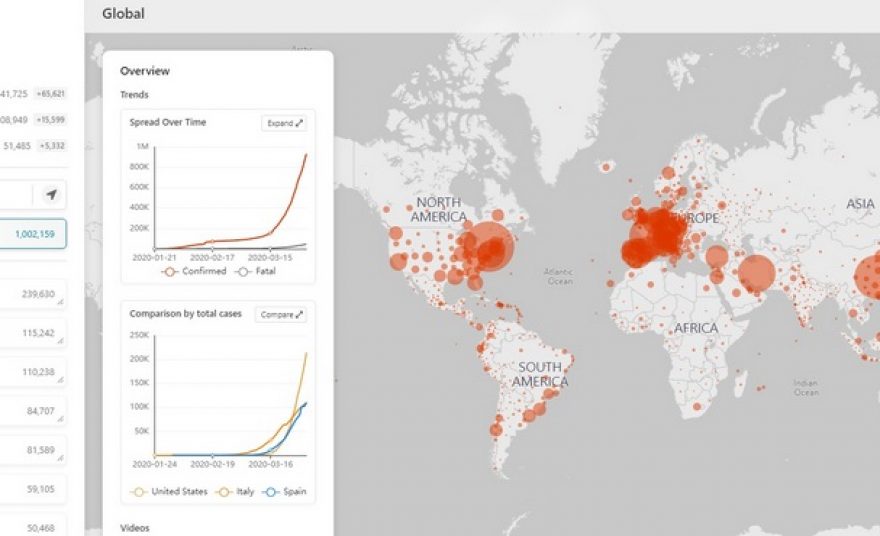The width and height of the screenshot is (880, 536).
Task: Click the large case bubble over Iran
Action: click(757, 273)
